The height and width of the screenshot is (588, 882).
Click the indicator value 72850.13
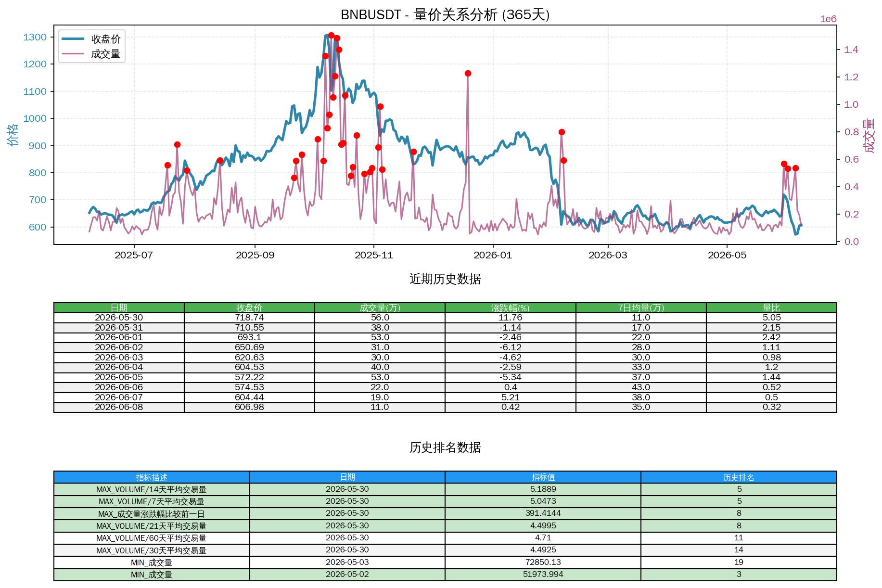543,562
